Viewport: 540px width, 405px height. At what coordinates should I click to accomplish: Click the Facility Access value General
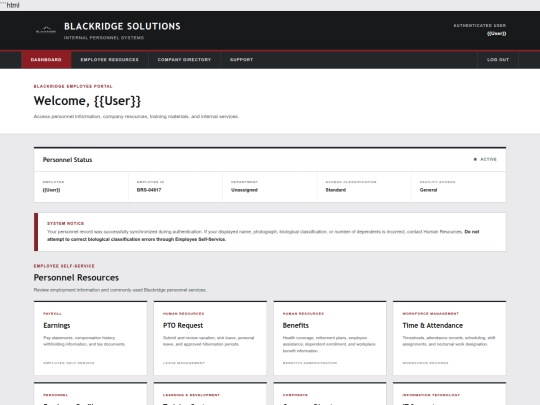point(428,190)
